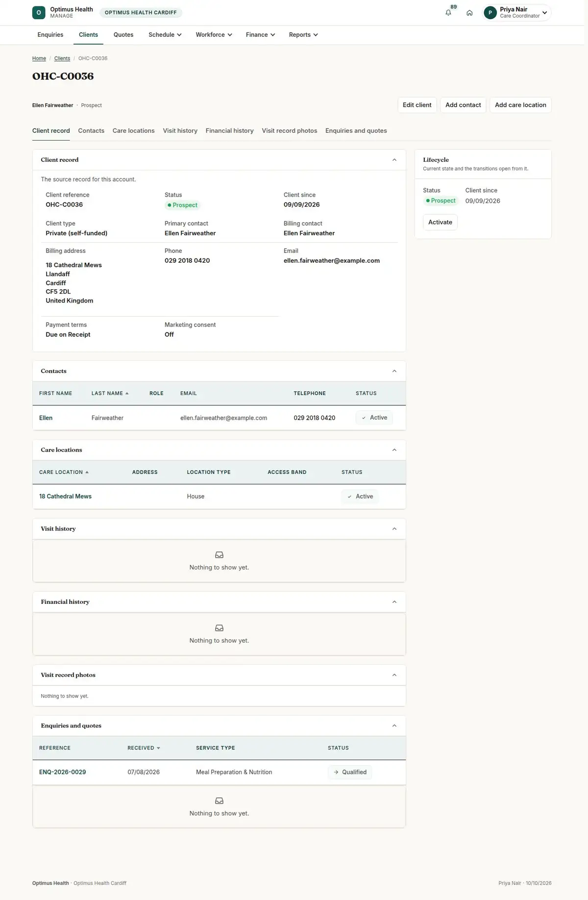Image resolution: width=588 pixels, height=900 pixels.
Task: Open the Financial history tab
Action: click(x=230, y=131)
